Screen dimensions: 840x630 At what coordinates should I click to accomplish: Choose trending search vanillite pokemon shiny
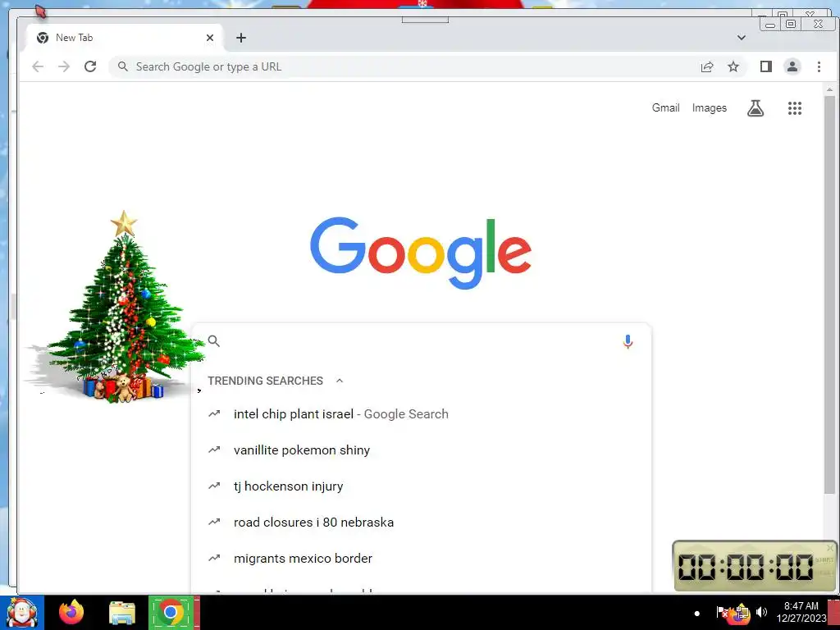(421, 450)
